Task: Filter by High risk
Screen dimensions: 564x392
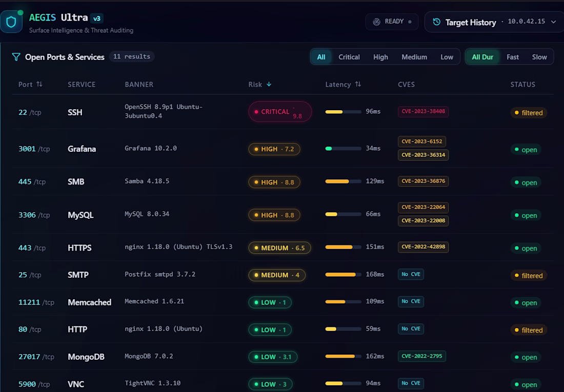Action: coord(380,57)
